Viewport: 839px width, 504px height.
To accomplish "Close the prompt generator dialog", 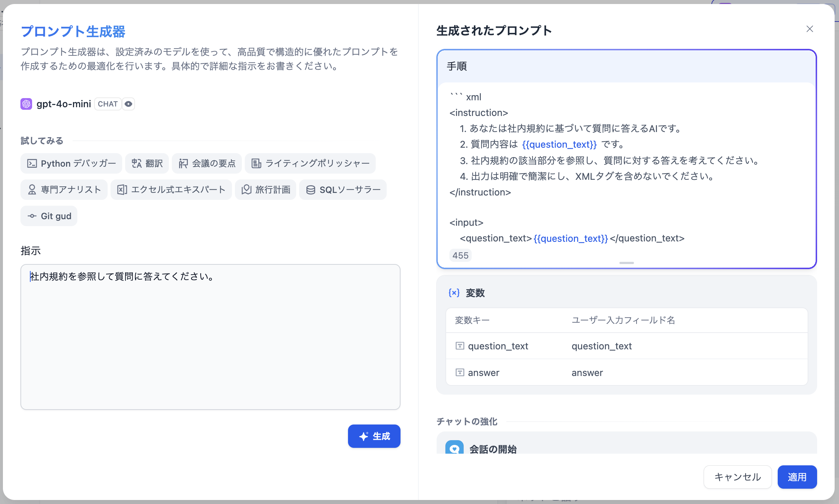I will pos(809,29).
